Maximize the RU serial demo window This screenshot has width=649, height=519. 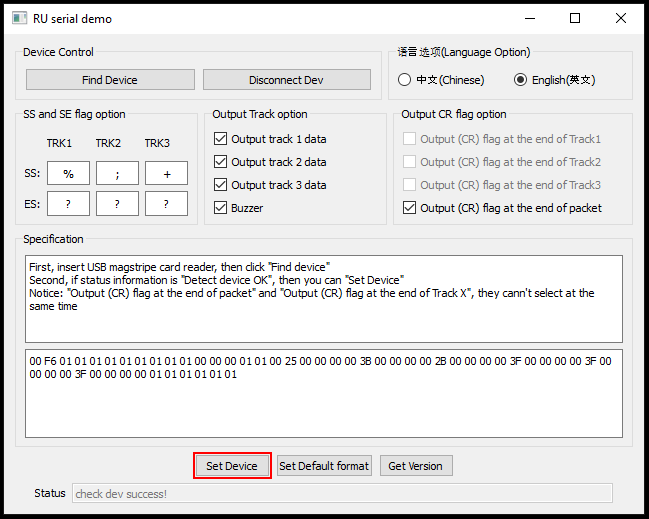575,18
